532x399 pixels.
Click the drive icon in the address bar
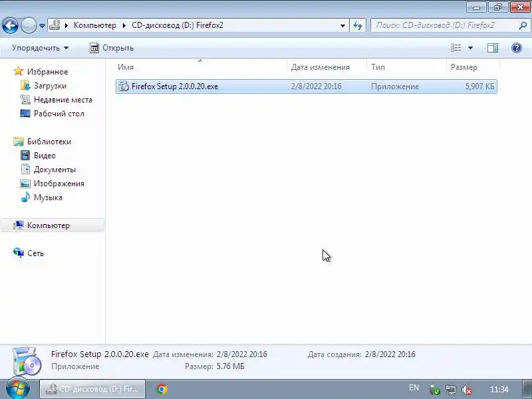pyautogui.click(x=55, y=25)
